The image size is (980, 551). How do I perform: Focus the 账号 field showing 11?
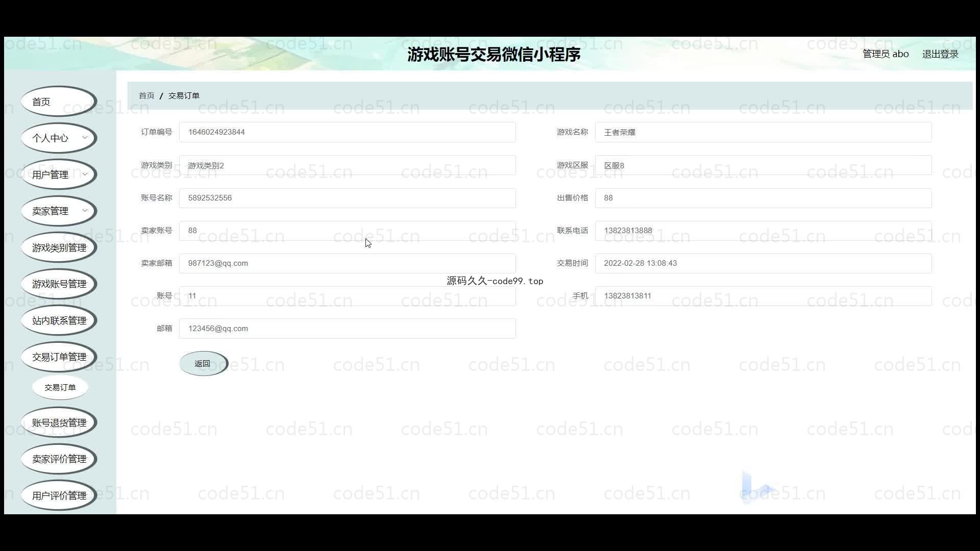pos(347,296)
